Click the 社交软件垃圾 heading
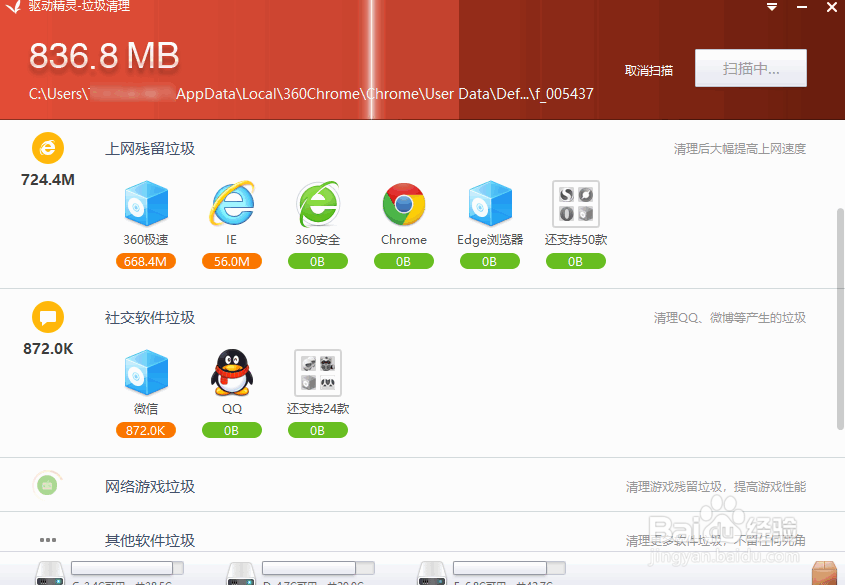Viewport: 845px width, 585px height. click(x=150, y=318)
